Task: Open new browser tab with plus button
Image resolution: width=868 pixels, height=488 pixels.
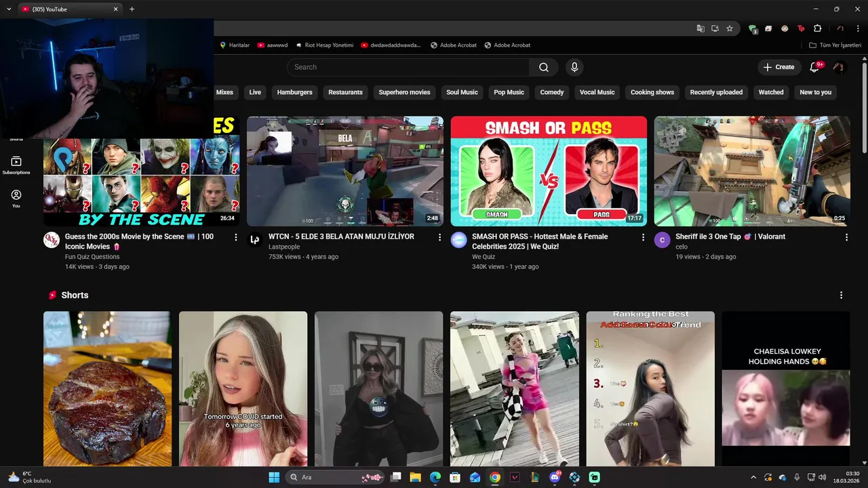Action: pos(132,9)
